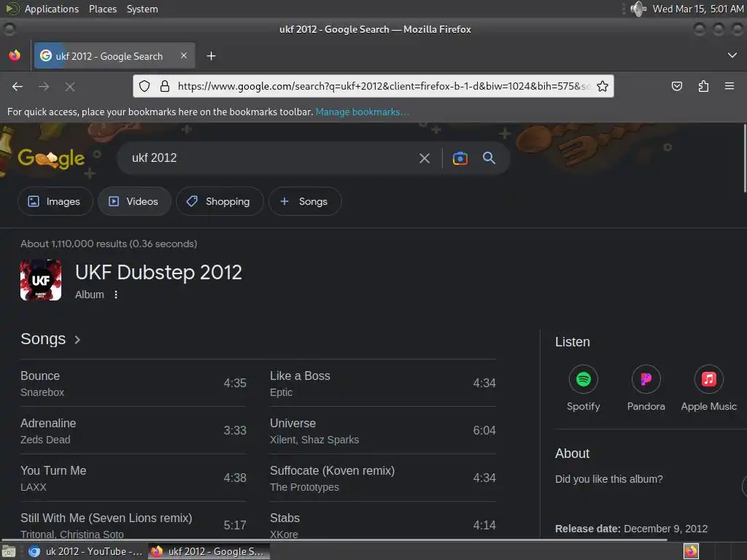The height and width of the screenshot is (560, 747).
Task: Close the ukf 2012 Google Search tab
Action: [x=183, y=55]
